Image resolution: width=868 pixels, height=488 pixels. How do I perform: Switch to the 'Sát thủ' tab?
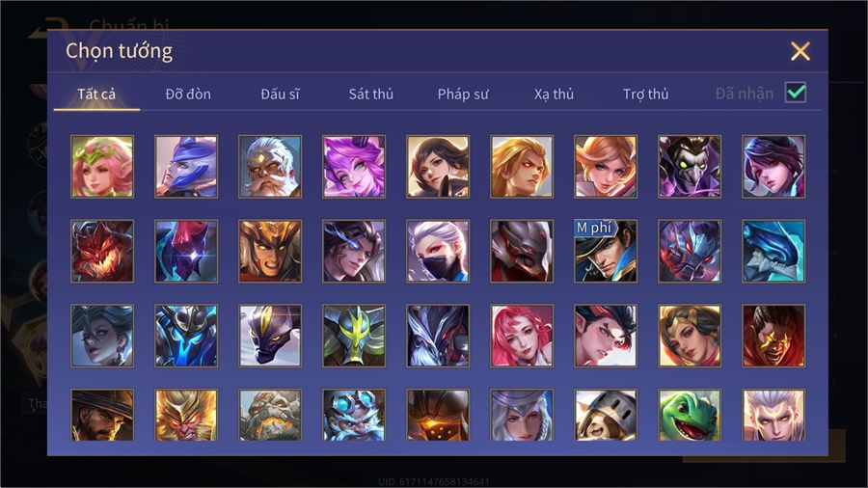click(371, 95)
